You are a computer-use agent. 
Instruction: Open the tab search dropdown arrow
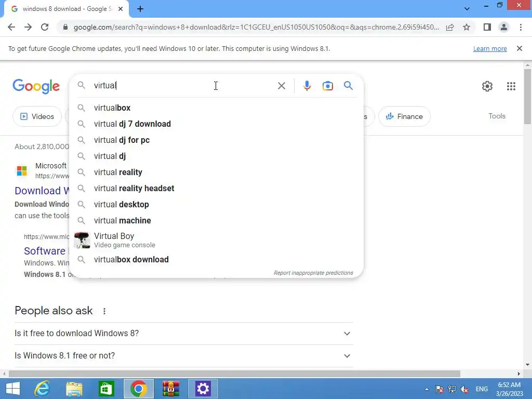(x=467, y=9)
